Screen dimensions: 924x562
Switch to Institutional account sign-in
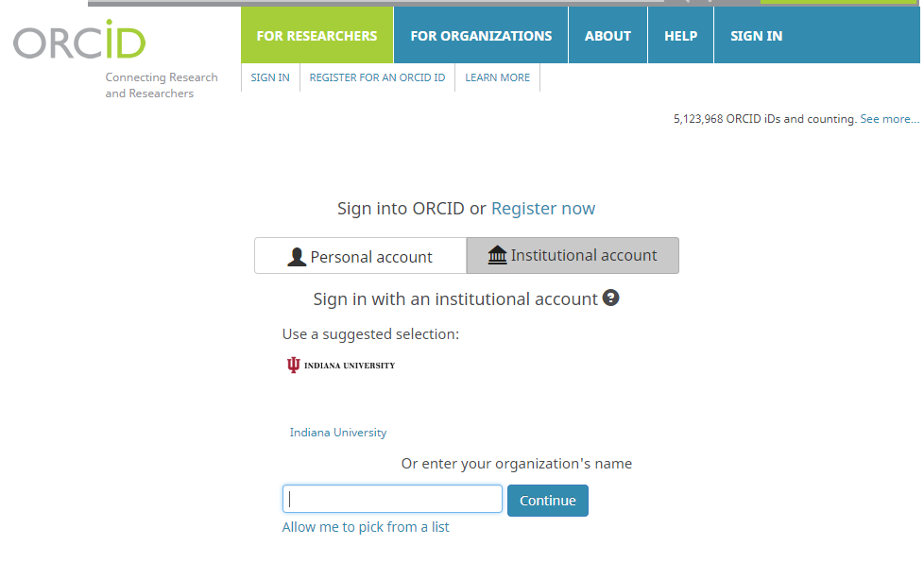[x=573, y=256]
